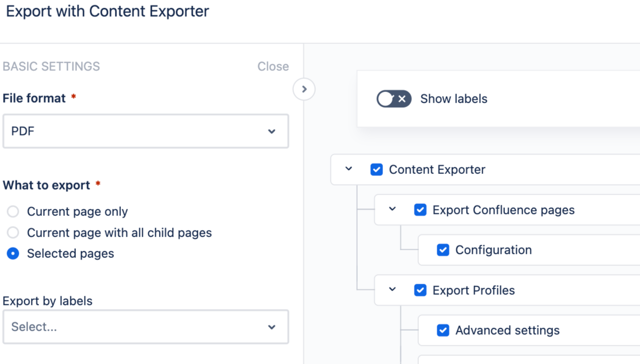The image size is (640, 364).
Task: Select the Selected pages radio button
Action: pyautogui.click(x=13, y=254)
